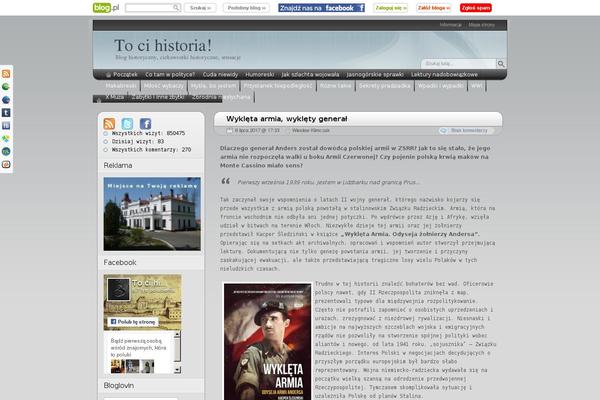Open To ci historia! blog title

pos(163,46)
